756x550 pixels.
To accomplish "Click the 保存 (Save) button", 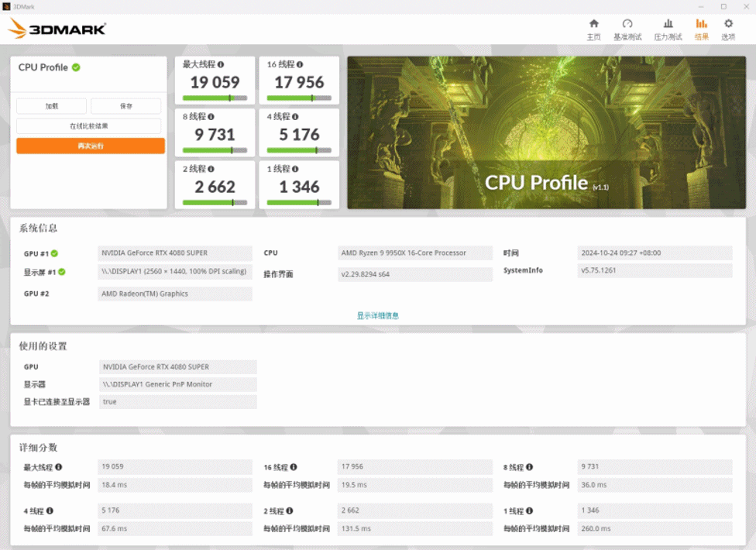I will (125, 106).
